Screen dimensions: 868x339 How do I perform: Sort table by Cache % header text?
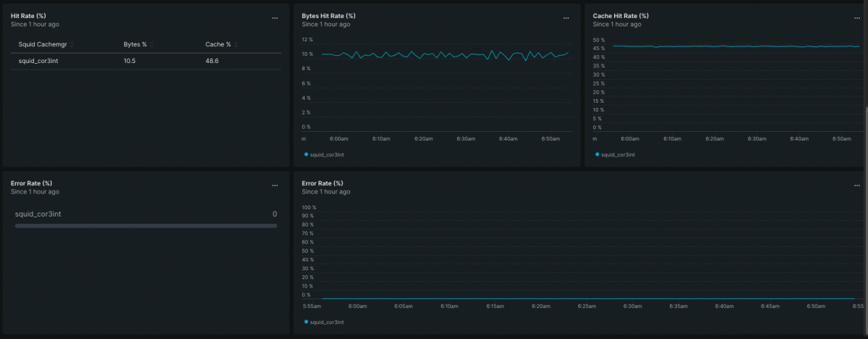coord(218,45)
